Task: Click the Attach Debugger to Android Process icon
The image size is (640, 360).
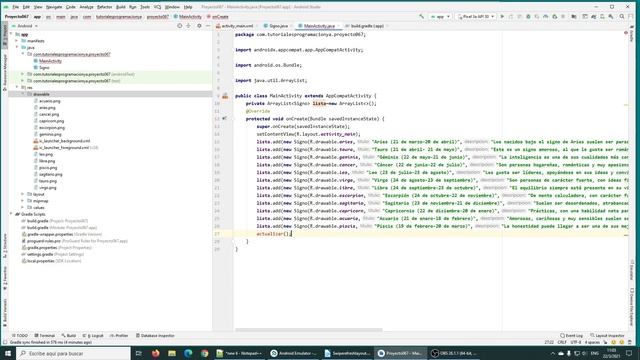Action: 554,17
